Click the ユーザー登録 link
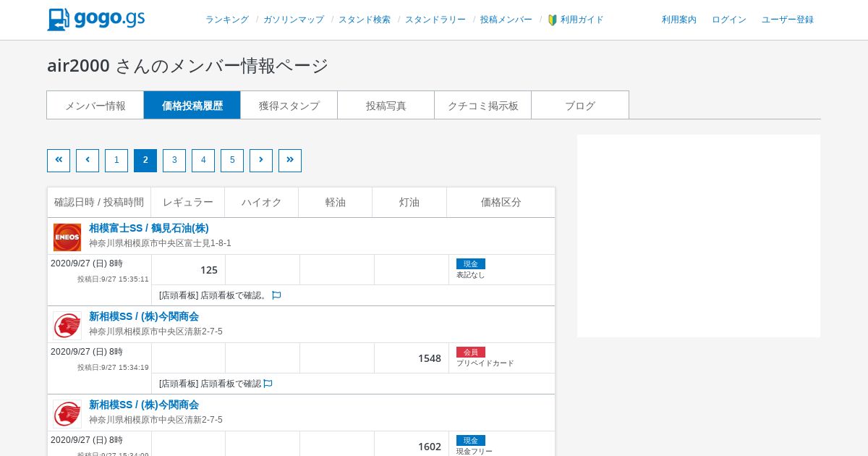Image resolution: width=868 pixels, height=456 pixels. tap(788, 20)
